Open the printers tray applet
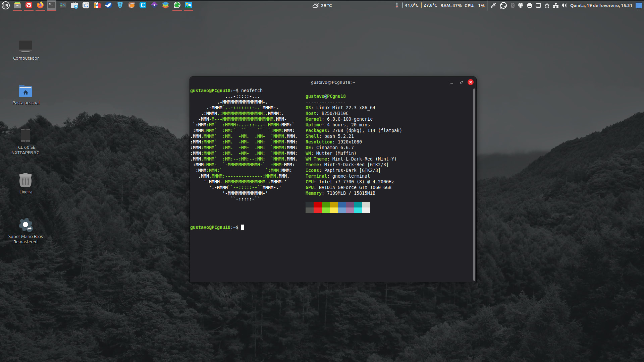The width and height of the screenshot is (644, 362). [530, 5]
